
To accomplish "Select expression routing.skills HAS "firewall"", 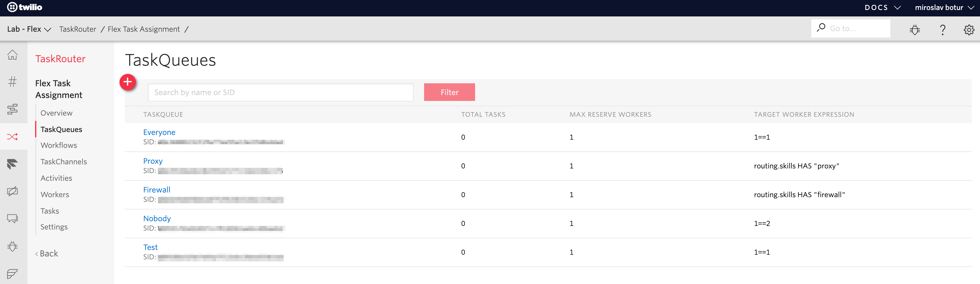I will (x=799, y=195).
